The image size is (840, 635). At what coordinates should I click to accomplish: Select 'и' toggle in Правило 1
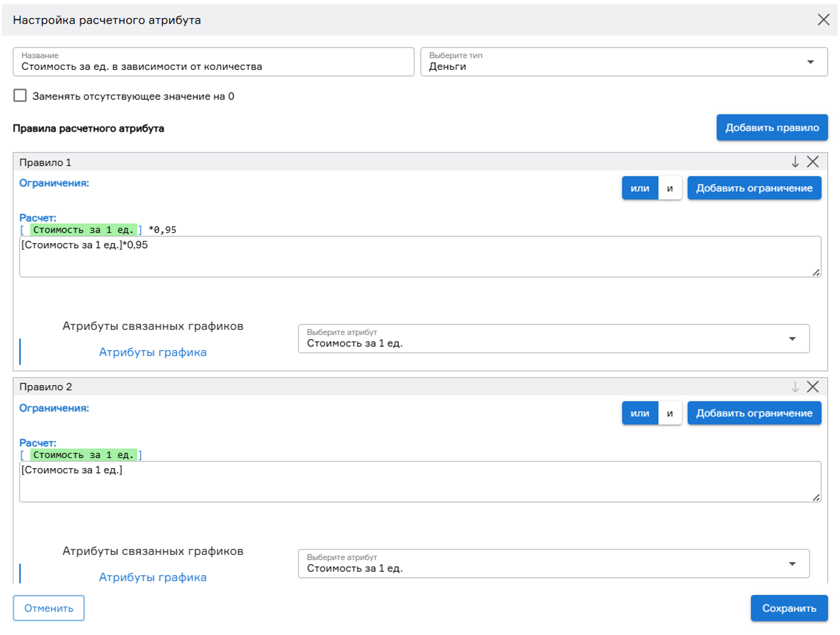click(x=670, y=188)
